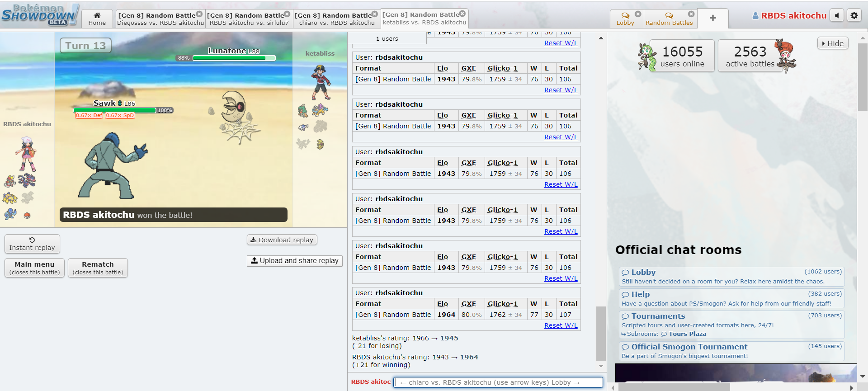The width and height of the screenshot is (868, 391).
Task: Click the battle chat scrollbar thumb
Action: (601, 334)
